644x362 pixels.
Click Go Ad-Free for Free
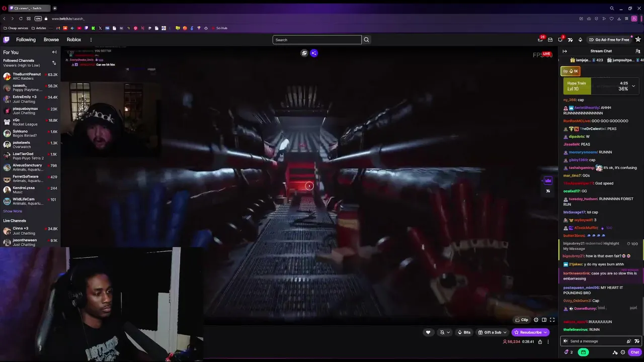(x=609, y=40)
